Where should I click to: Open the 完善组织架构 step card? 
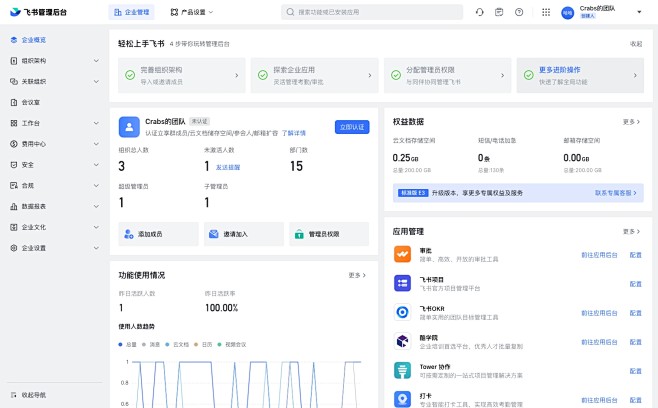pos(181,75)
